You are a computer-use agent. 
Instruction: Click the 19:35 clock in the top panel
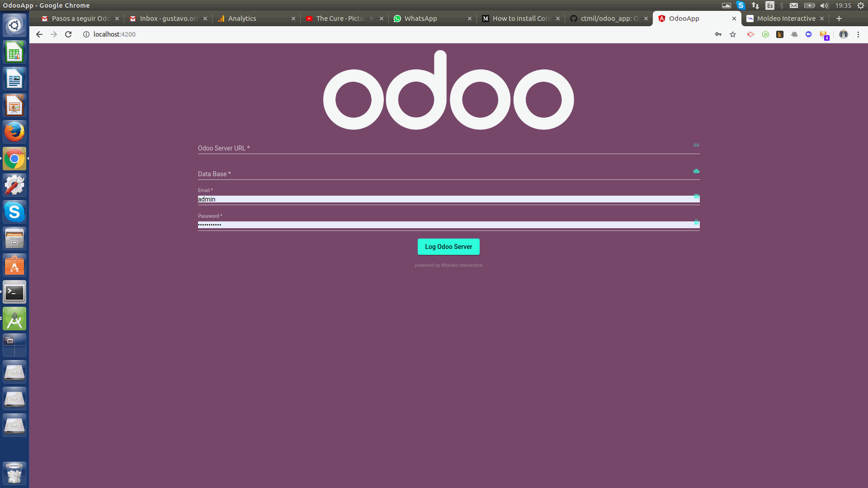point(843,5)
